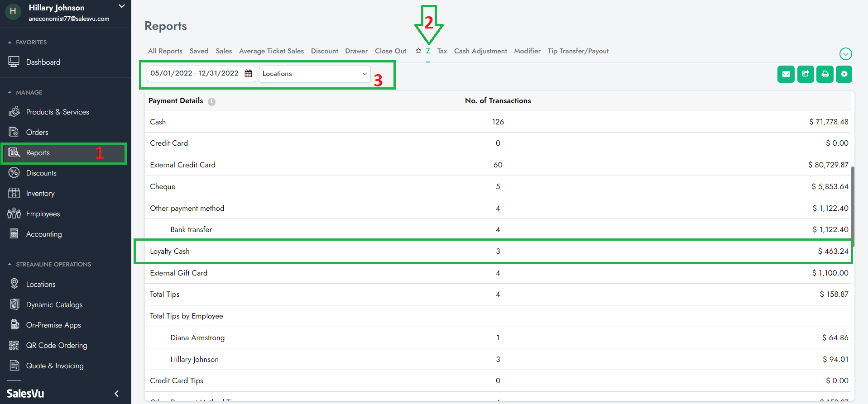
Task: Go to Dashboard in the sidebar
Action: click(43, 62)
